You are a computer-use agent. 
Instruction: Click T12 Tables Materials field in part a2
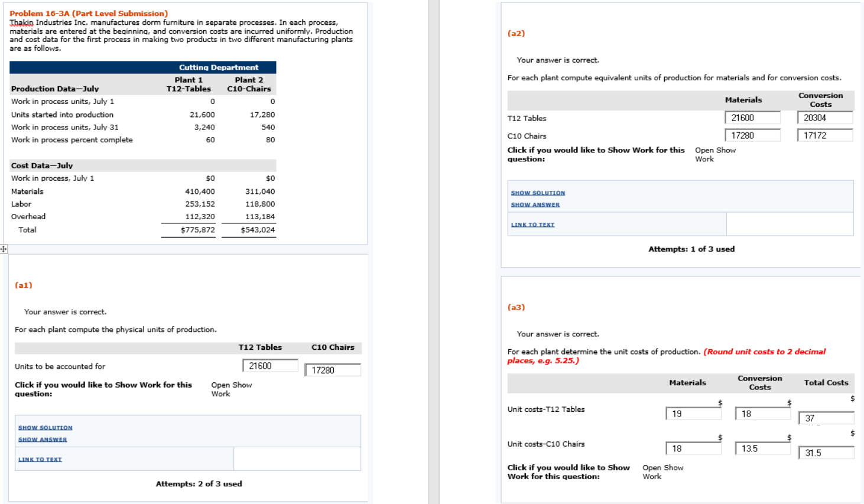752,117
